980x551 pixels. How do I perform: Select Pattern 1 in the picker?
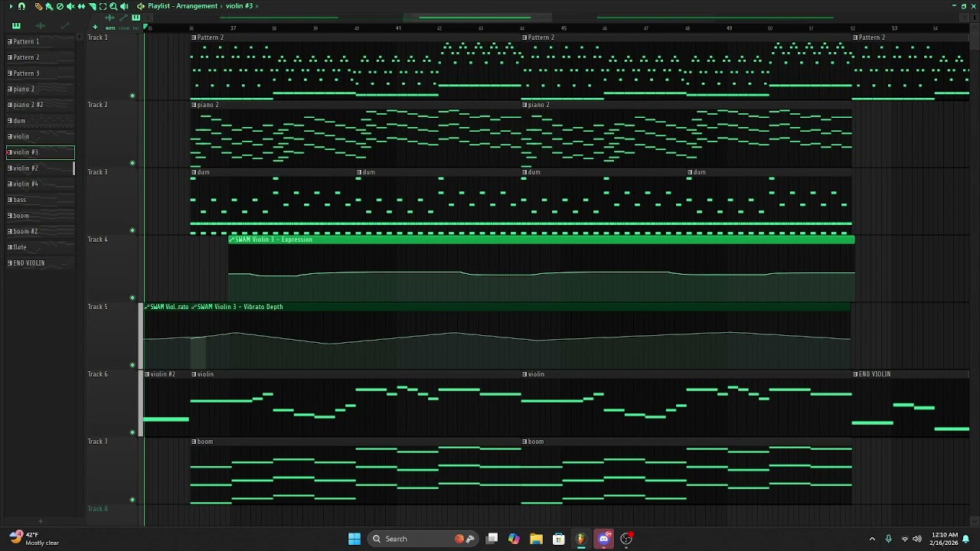coord(41,41)
